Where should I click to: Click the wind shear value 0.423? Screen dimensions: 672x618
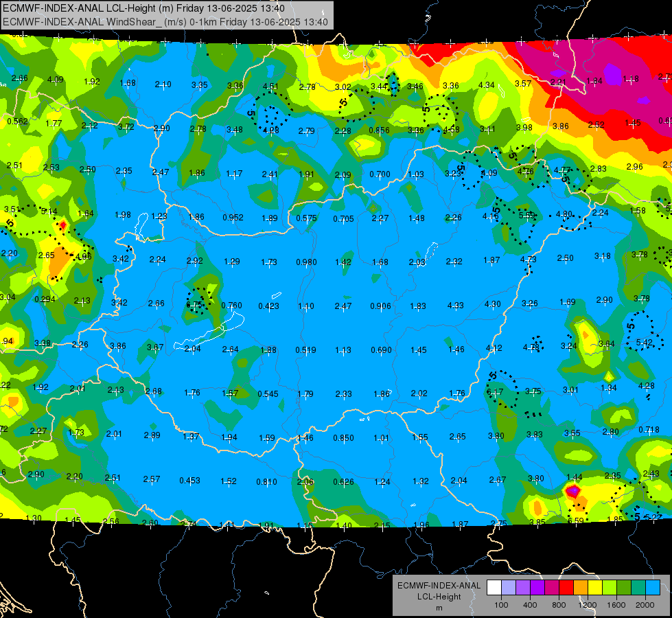(x=268, y=306)
